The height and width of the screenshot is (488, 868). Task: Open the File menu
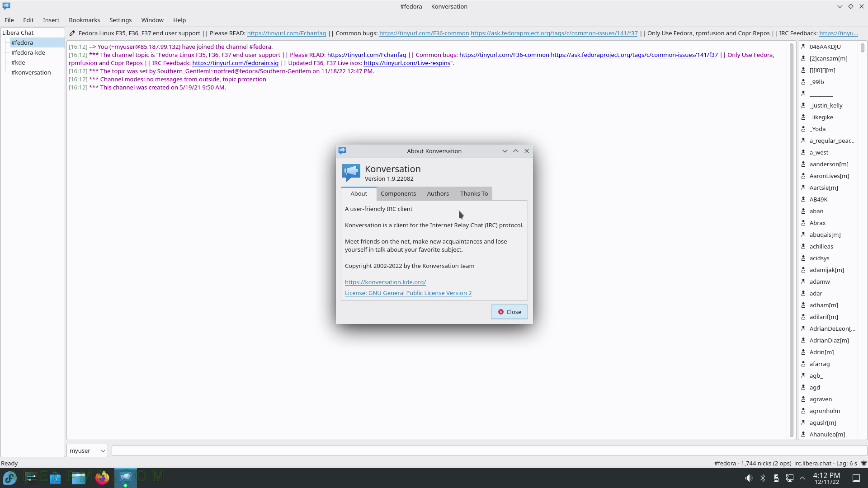click(x=9, y=20)
